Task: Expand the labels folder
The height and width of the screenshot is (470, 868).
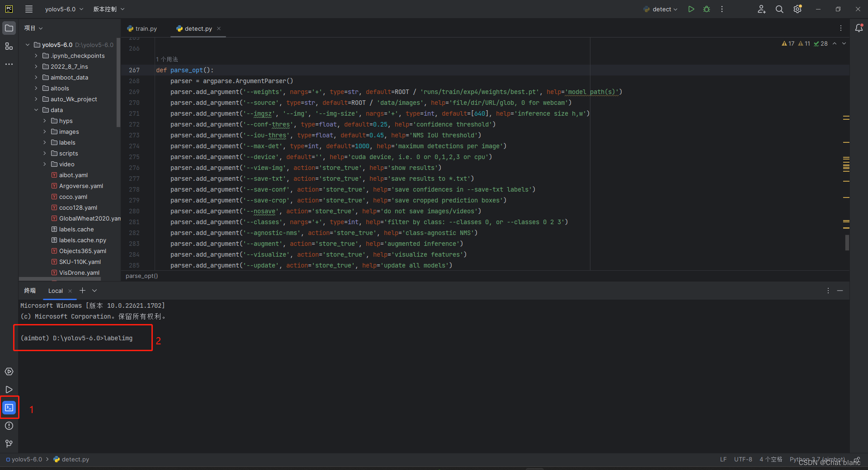Action: [45, 142]
